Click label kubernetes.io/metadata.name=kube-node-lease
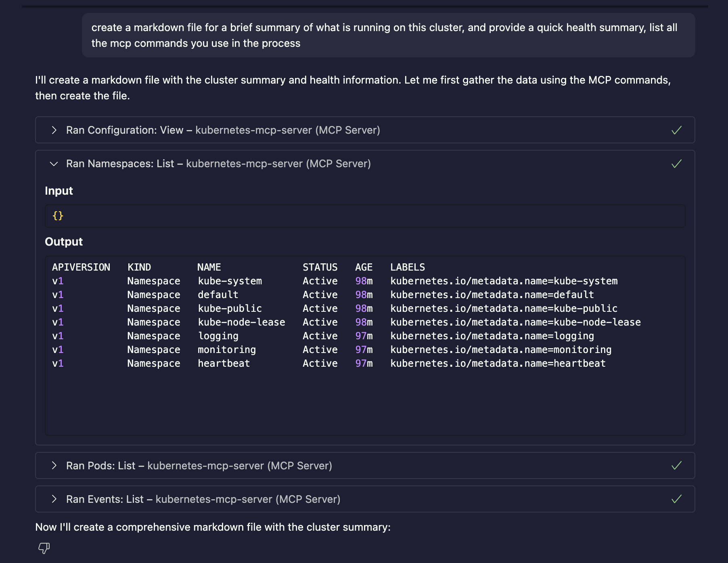Screen dimensions: 728x563 516,322
